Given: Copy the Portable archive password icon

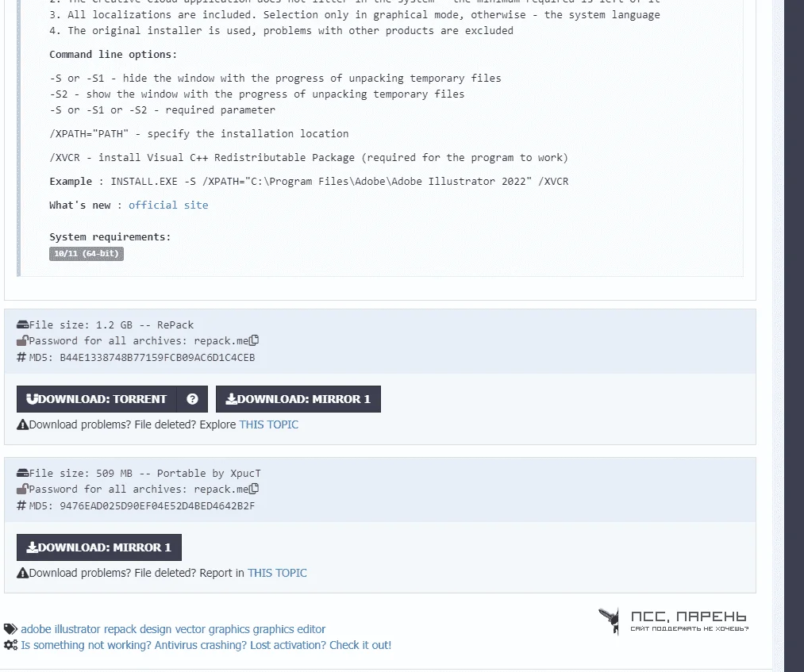Looking at the screenshot, I should (x=254, y=489).
